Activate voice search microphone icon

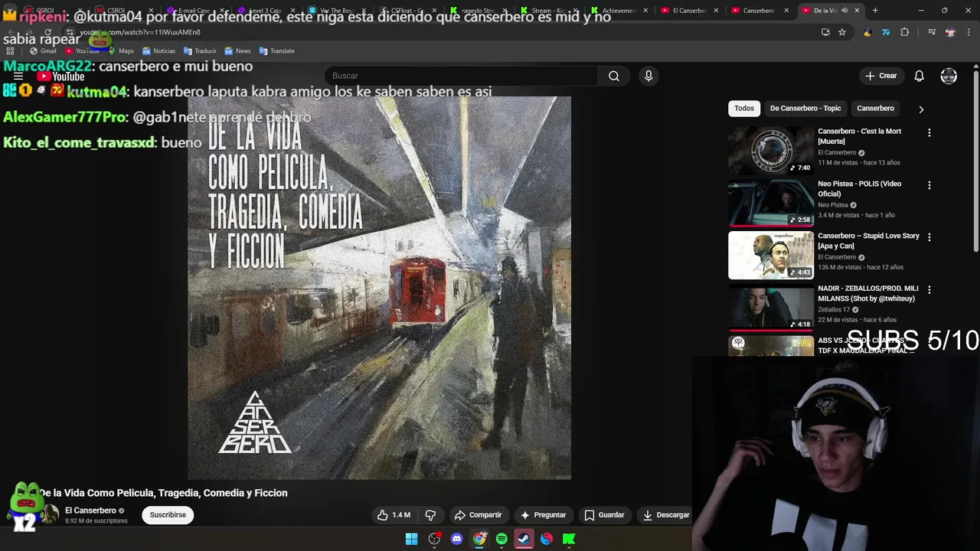click(648, 76)
